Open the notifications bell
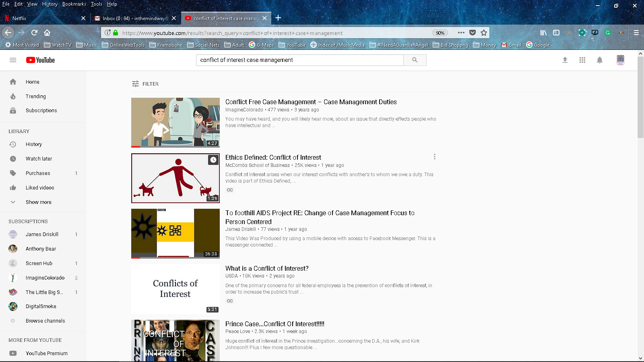The image size is (644, 362). (x=600, y=60)
